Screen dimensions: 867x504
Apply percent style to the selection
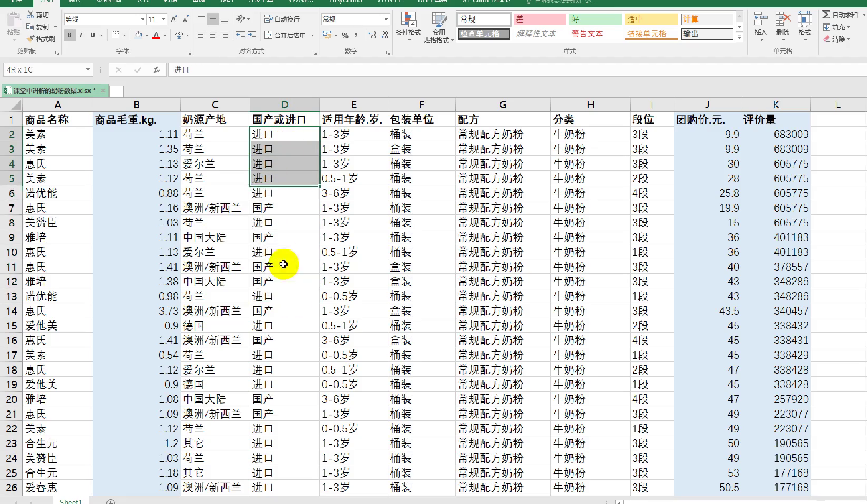[x=345, y=35]
